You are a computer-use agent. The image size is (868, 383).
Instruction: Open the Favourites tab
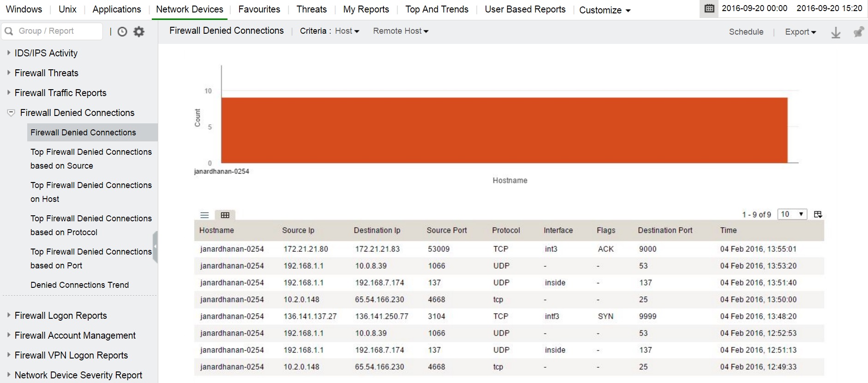coord(259,9)
